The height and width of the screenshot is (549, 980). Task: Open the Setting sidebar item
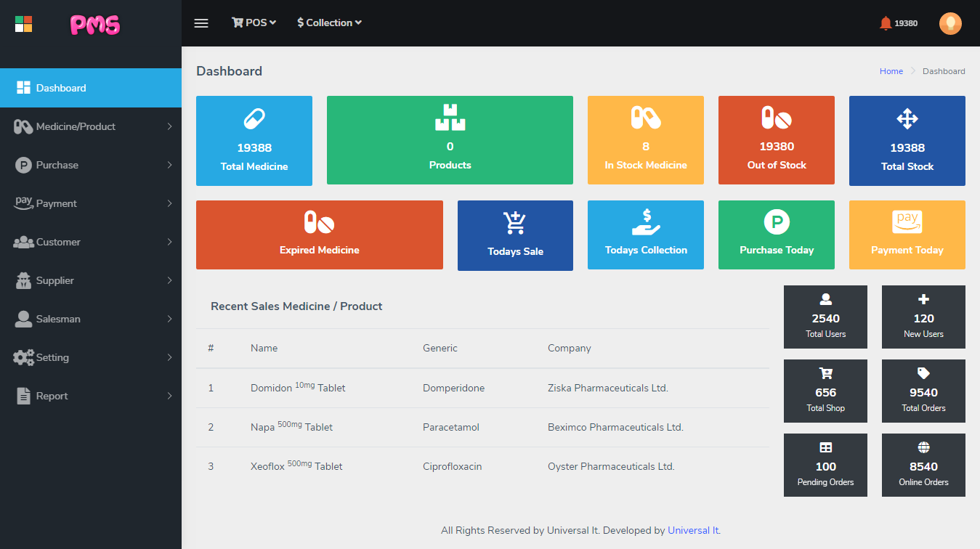point(91,357)
